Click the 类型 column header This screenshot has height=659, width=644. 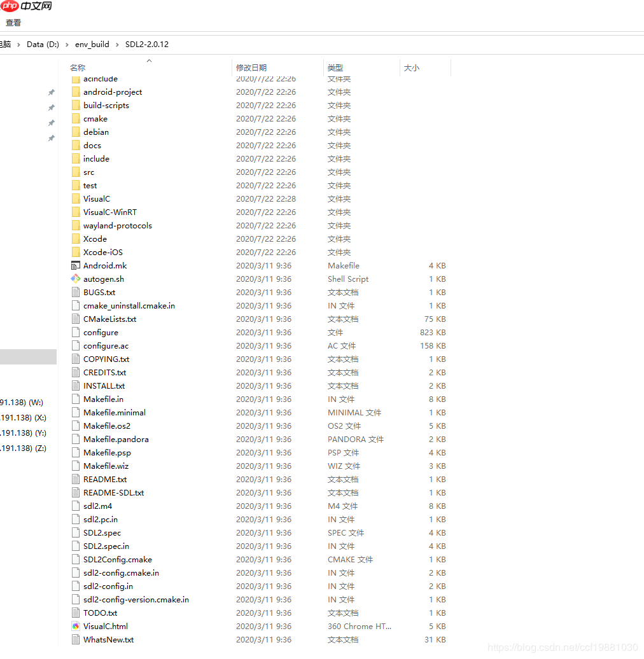pyautogui.click(x=335, y=67)
